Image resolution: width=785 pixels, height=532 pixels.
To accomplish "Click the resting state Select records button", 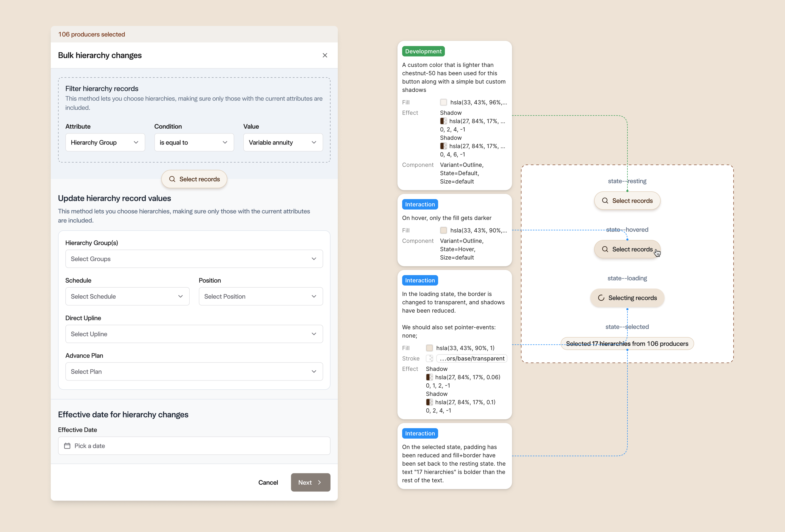I will 627,201.
